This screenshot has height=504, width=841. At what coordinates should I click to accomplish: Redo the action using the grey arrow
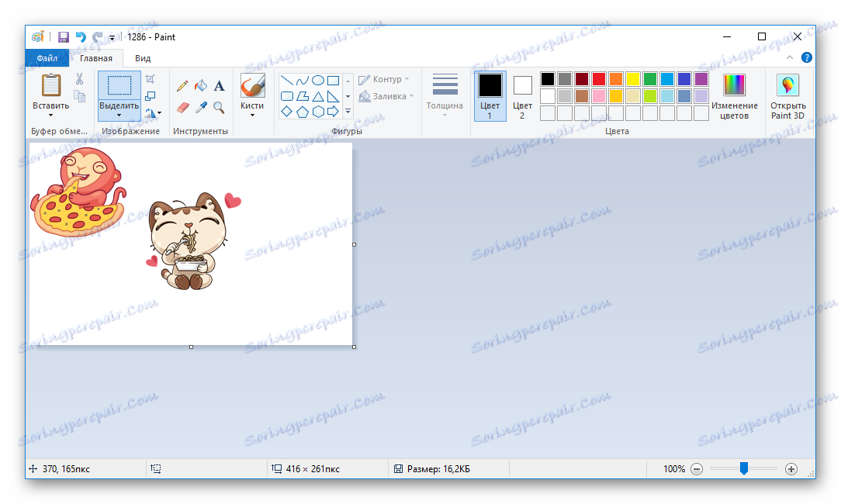[x=97, y=37]
